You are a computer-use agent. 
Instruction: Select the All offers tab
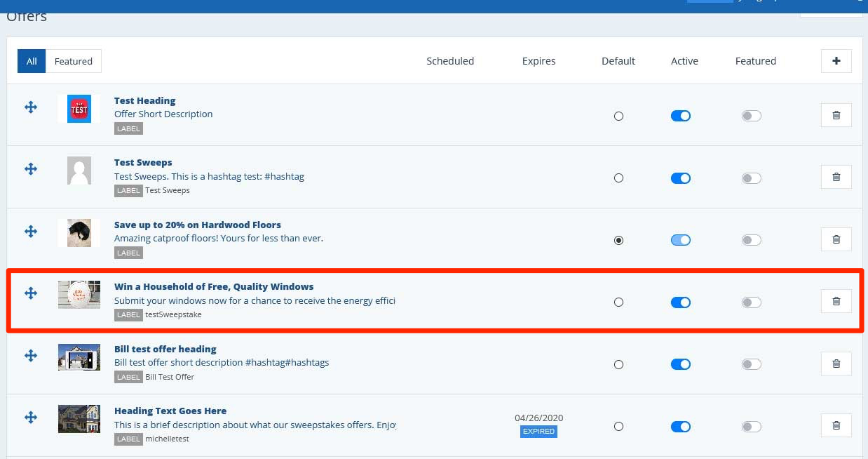(x=32, y=61)
